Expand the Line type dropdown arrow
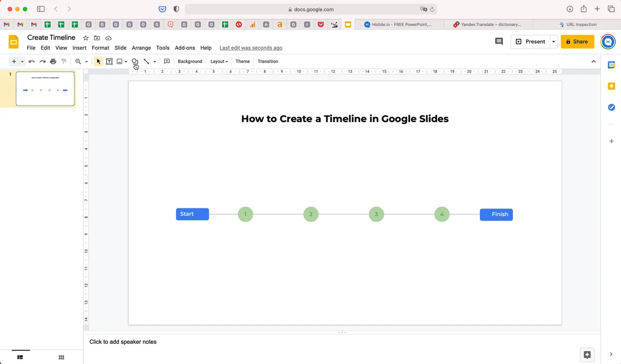Viewport: 621px width, 364px height. [x=154, y=62]
